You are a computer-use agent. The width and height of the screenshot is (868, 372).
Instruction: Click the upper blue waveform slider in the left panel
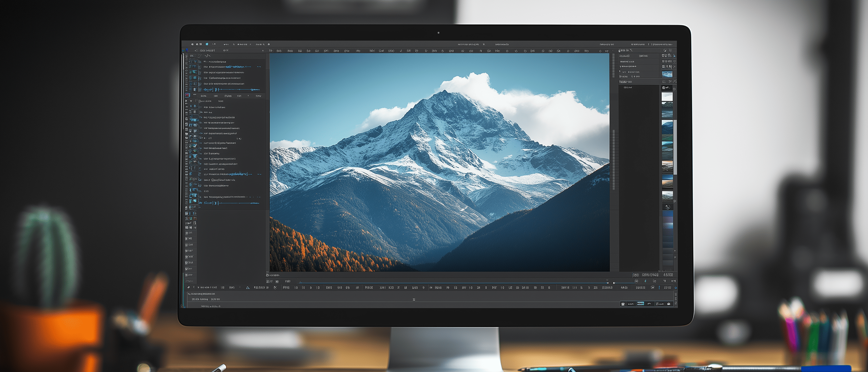click(x=232, y=90)
